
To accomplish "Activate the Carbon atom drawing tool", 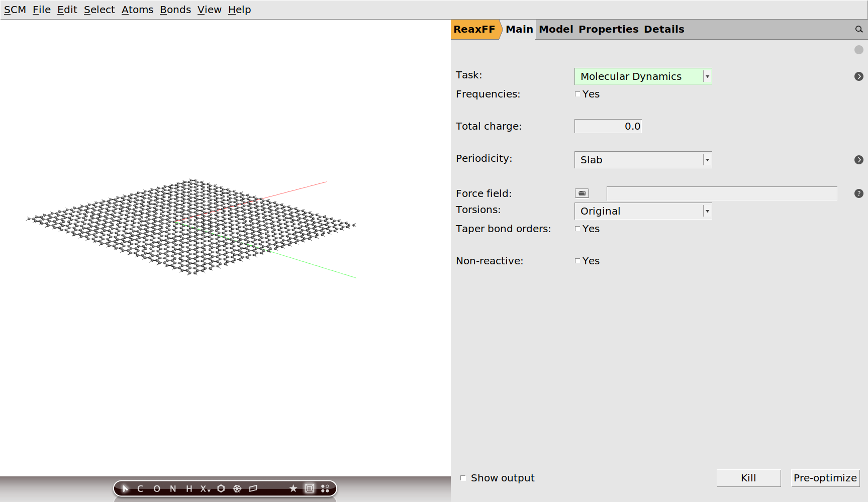I will 140,488.
